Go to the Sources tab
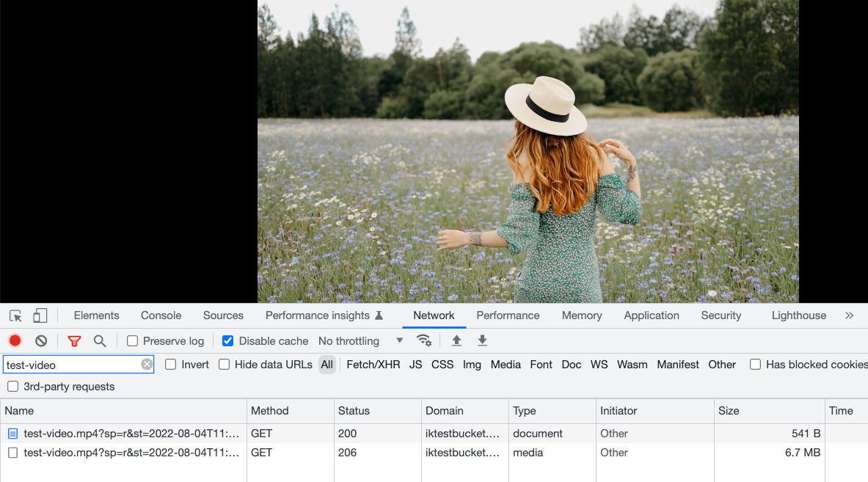The width and height of the screenshot is (868, 482). click(223, 315)
